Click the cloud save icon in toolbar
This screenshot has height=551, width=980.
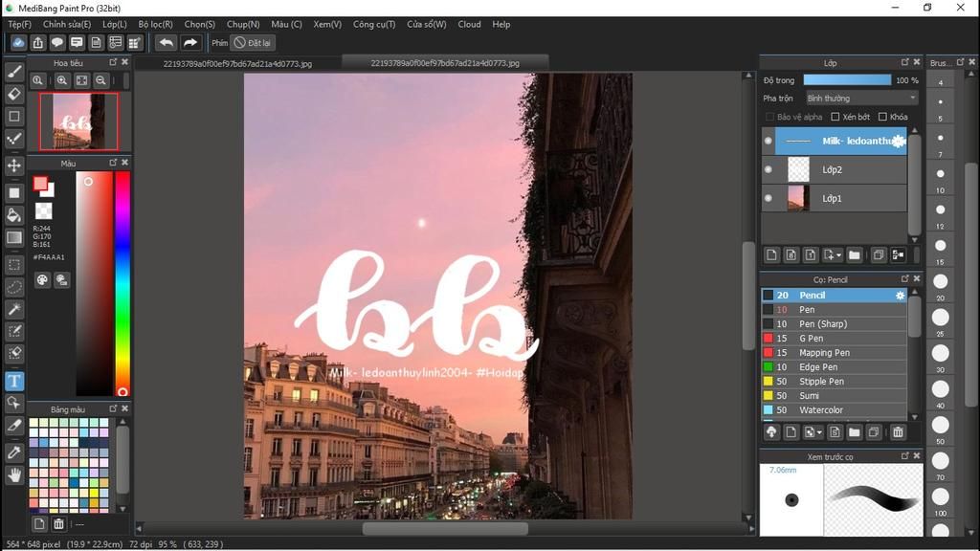coord(18,42)
